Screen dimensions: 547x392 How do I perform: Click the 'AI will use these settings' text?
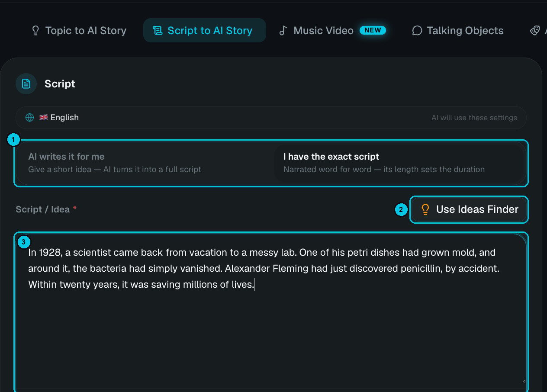click(x=474, y=118)
